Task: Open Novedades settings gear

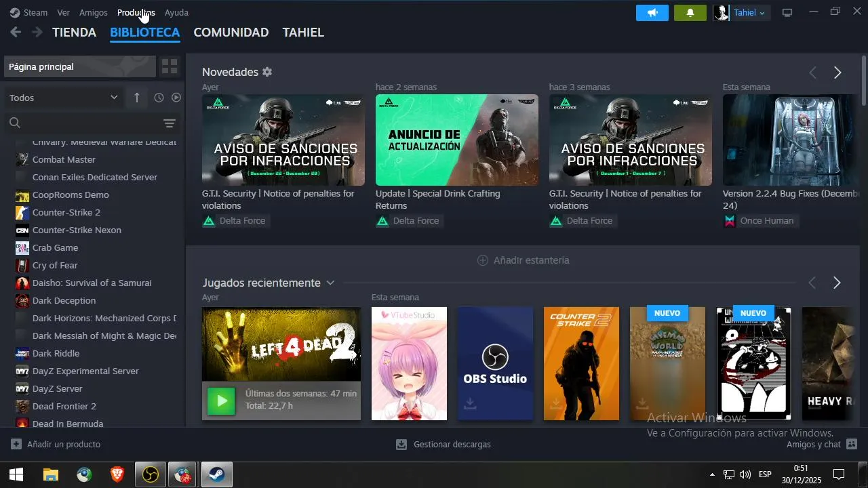Action: pos(267,72)
